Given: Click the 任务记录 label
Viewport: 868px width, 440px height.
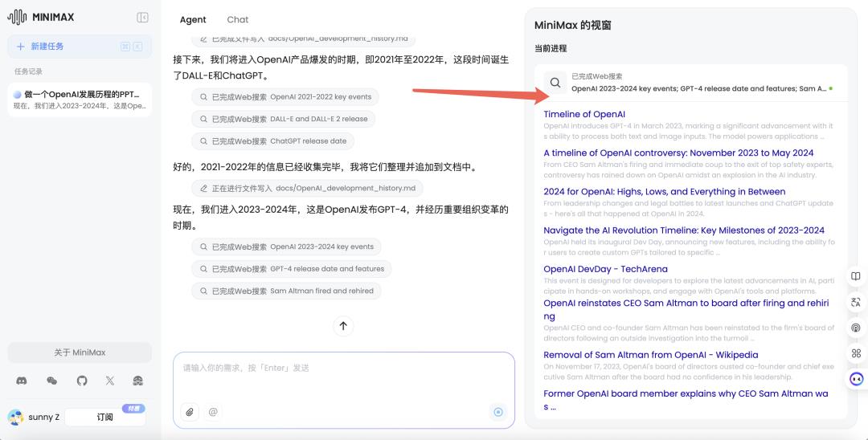Looking at the screenshot, I should (28, 71).
